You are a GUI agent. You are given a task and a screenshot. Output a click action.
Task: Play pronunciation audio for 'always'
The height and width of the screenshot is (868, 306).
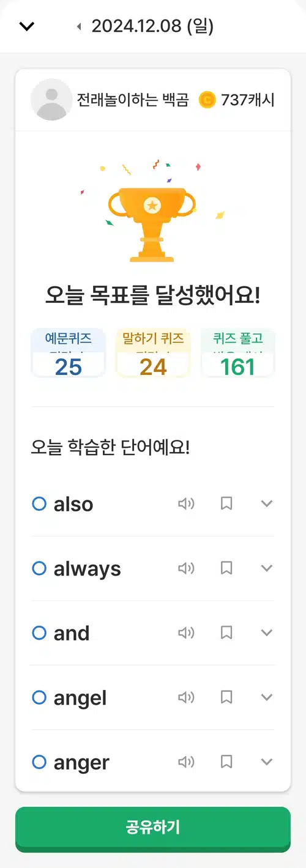[186, 568]
